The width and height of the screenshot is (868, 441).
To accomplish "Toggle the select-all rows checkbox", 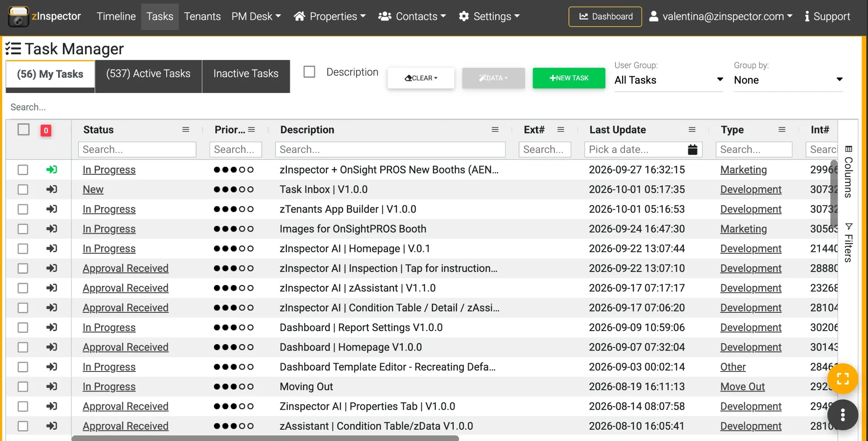I will pos(23,129).
